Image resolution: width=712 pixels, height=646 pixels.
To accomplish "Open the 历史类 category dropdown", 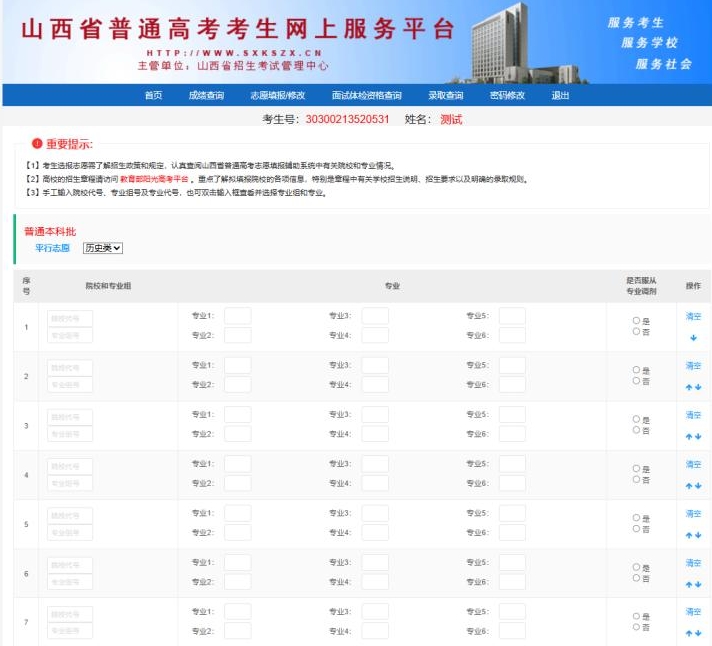I will [102, 247].
